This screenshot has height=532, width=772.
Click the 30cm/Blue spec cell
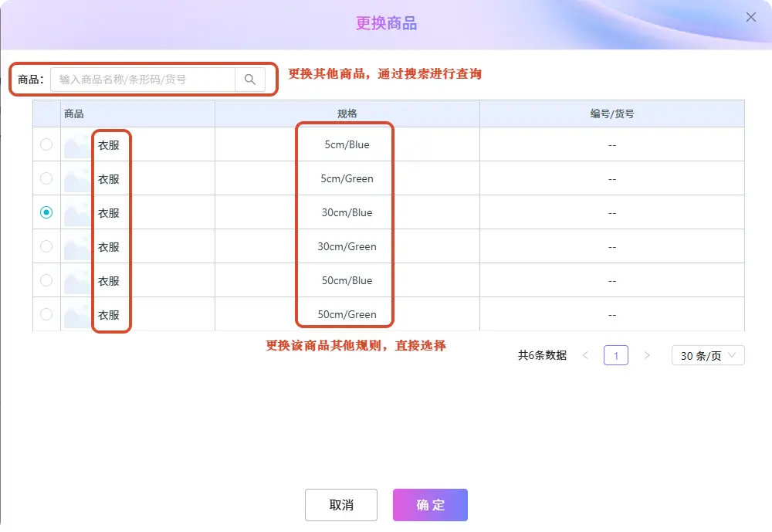(347, 213)
